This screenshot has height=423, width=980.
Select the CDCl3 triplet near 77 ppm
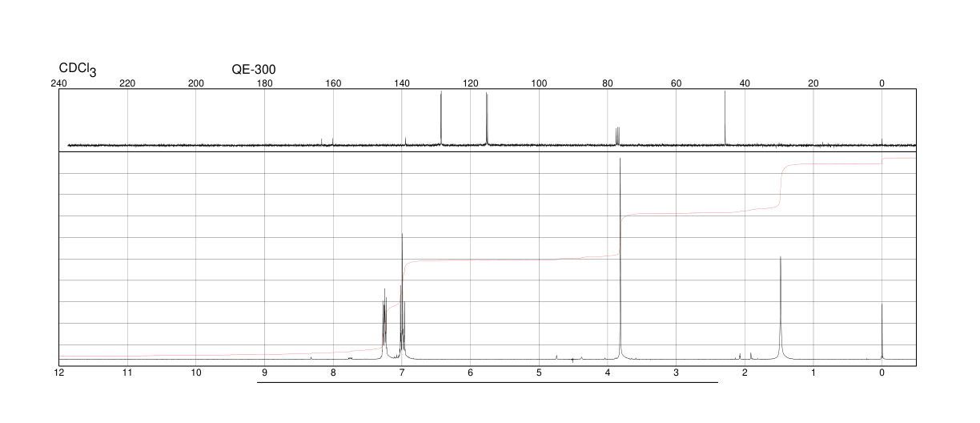[617, 136]
